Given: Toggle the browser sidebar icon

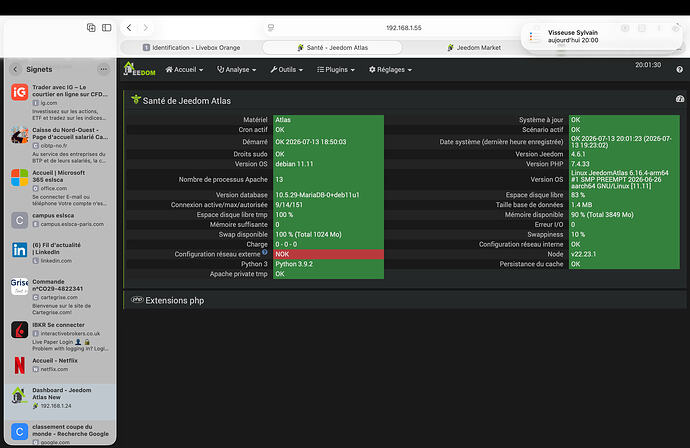Looking at the screenshot, I should tap(106, 28).
